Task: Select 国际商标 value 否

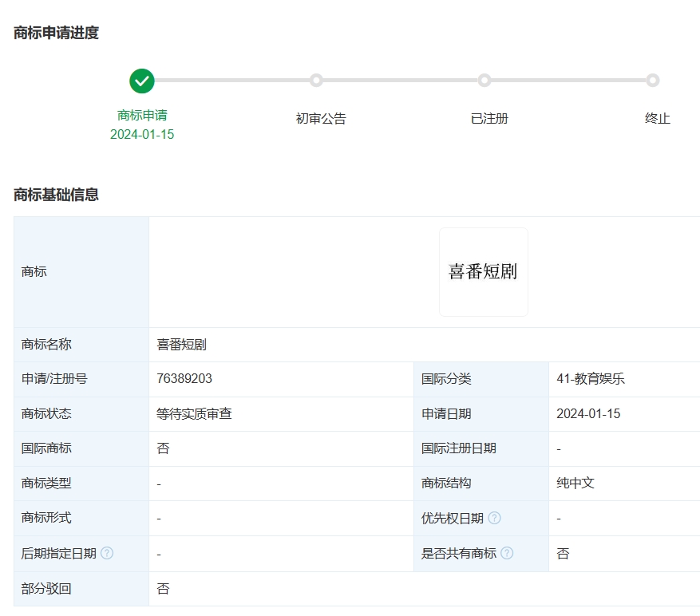Action: click(163, 448)
